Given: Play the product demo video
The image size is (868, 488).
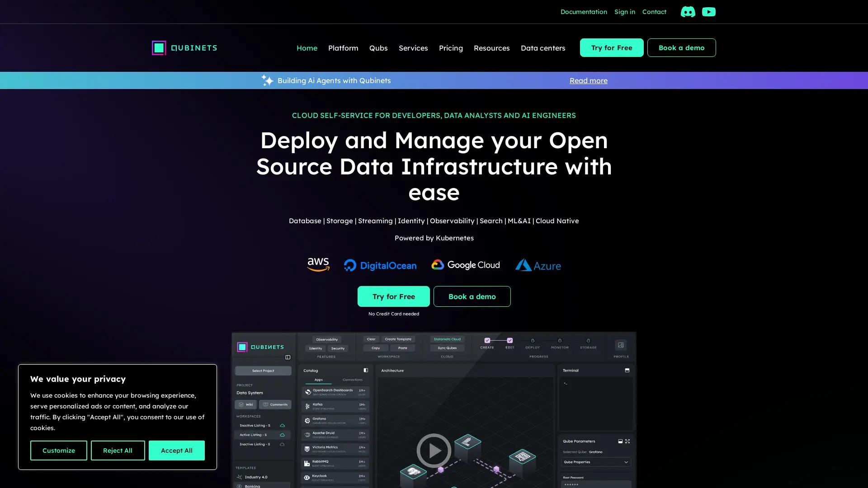Looking at the screenshot, I should 434,450.
